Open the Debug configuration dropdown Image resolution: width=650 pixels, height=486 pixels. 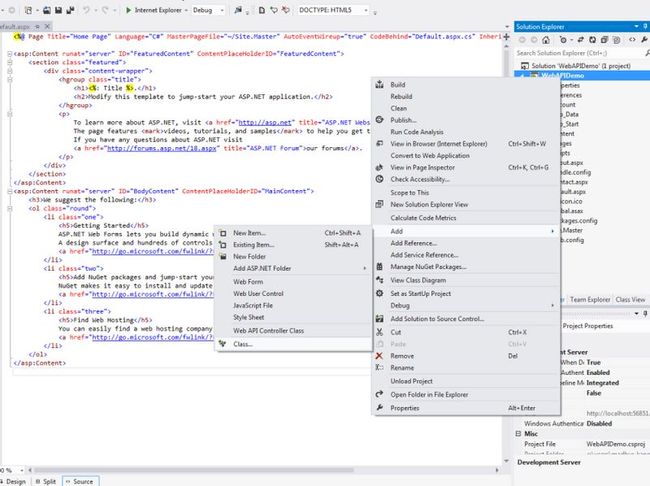[222, 10]
